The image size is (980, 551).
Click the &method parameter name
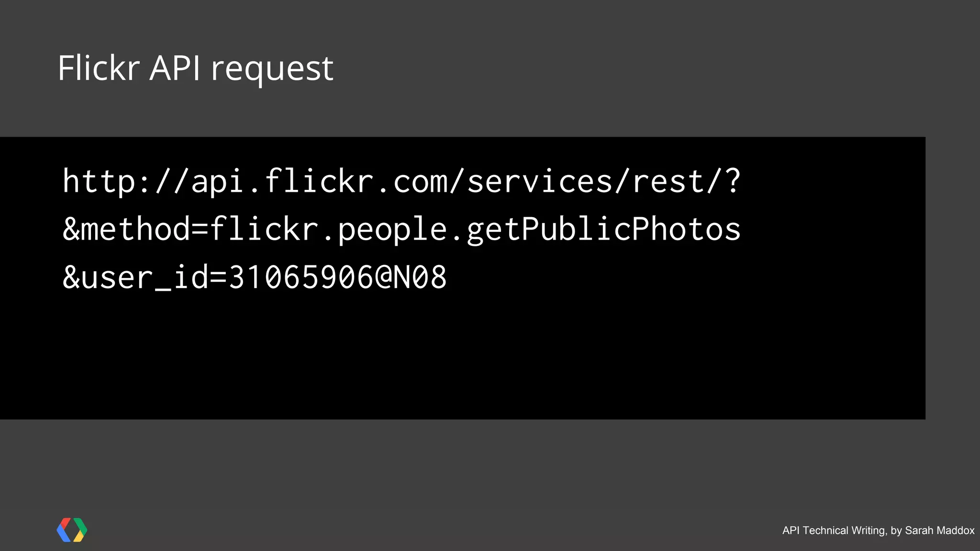click(x=126, y=230)
